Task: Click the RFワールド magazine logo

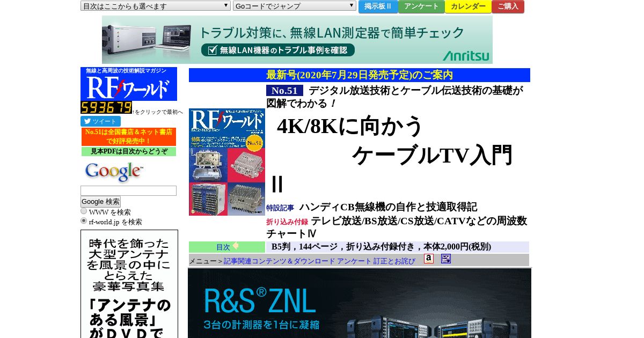Action: tap(129, 84)
